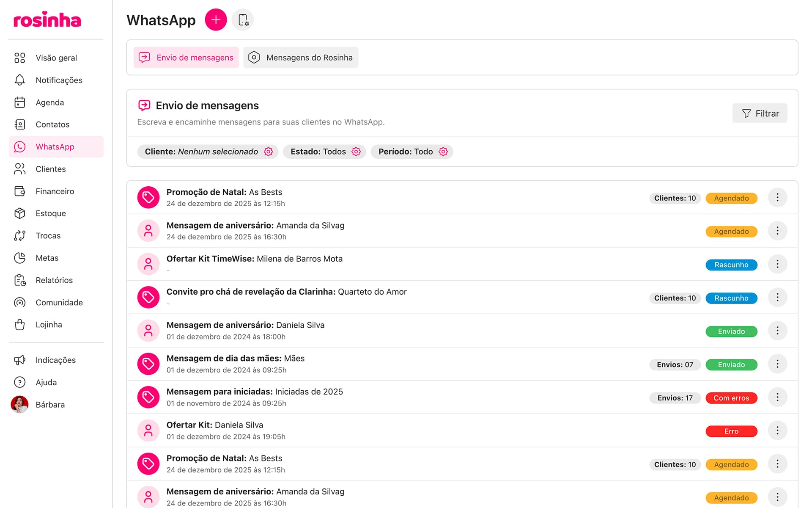This screenshot has width=812, height=508.
Task: Click the Filtrar button
Action: tap(760, 113)
